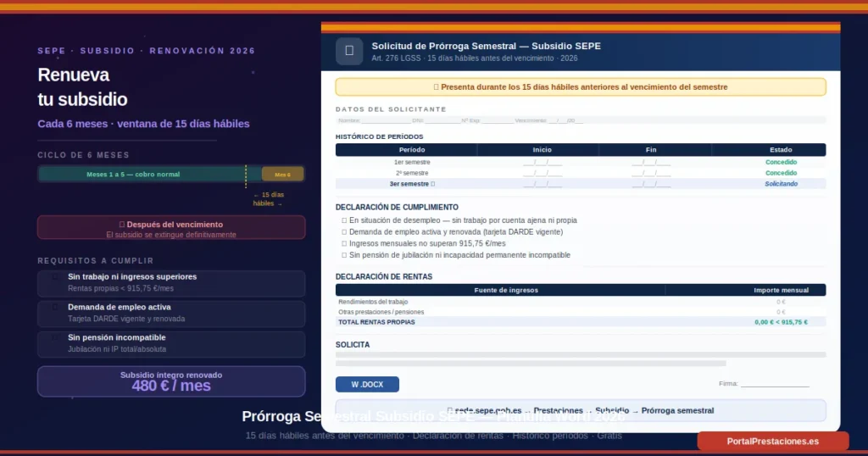Viewport: 868px width, 456px height.
Task: Click the 'Importe mensual' header
Action: 781,290
